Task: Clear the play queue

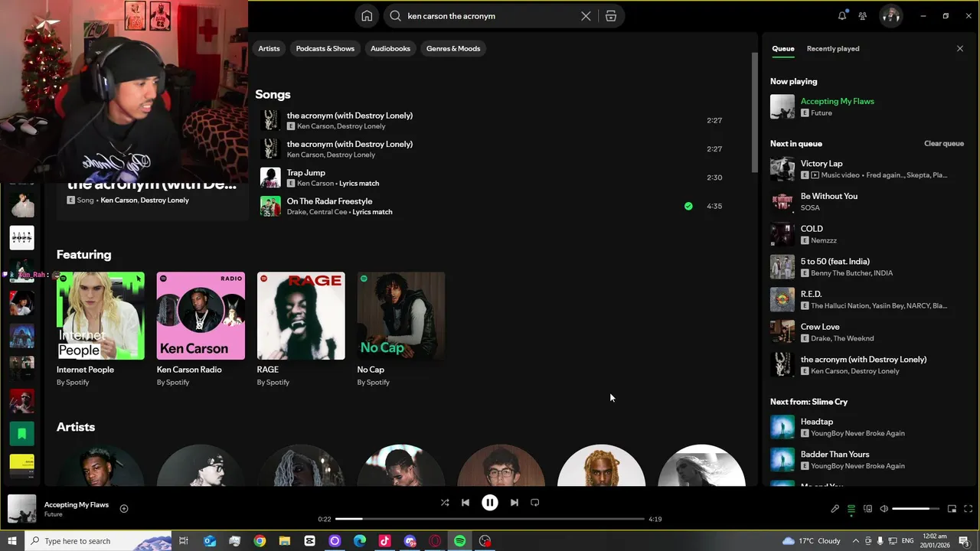Action: pos(944,144)
